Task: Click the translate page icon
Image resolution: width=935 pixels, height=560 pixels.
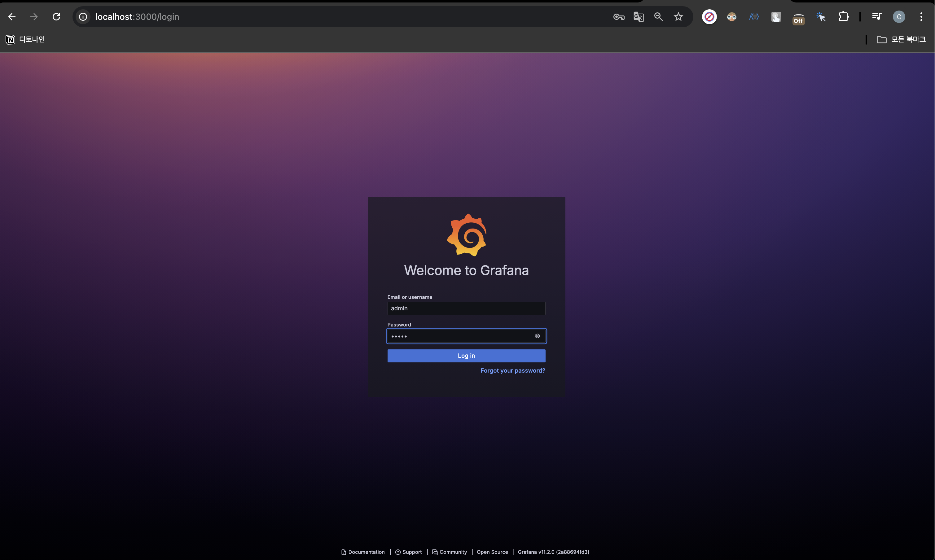Action: point(638,17)
